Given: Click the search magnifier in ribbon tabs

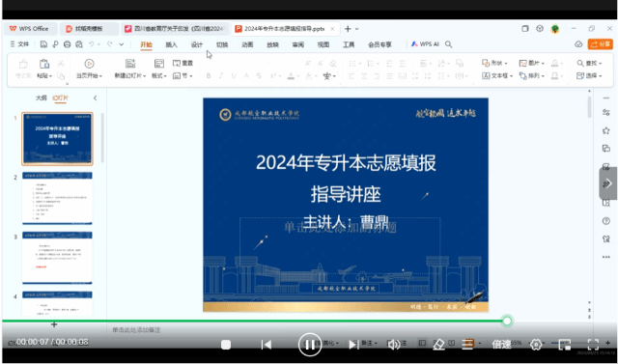Looking at the screenshot, I should click(448, 44).
